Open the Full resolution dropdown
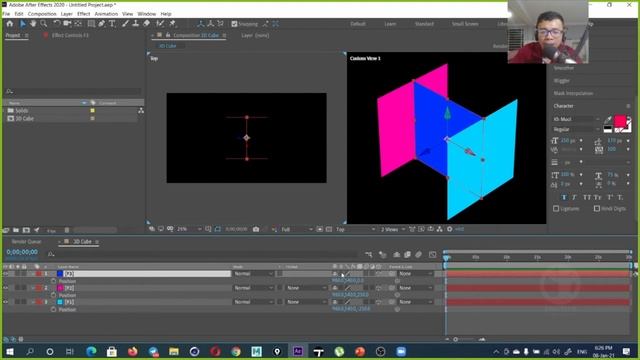This screenshot has width=640, height=360. [x=296, y=229]
